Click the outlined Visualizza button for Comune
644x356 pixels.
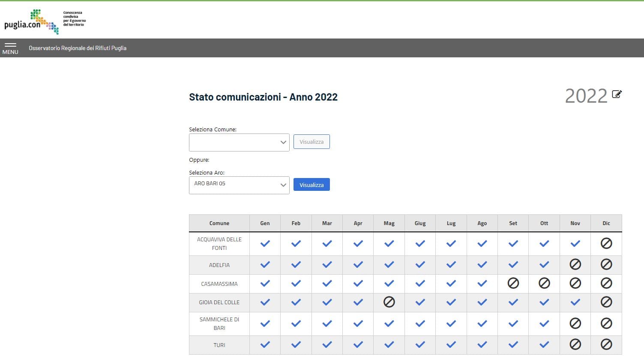point(312,142)
